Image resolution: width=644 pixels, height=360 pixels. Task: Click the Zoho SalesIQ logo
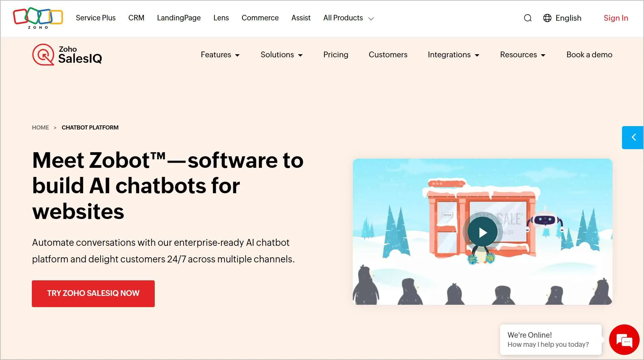[x=67, y=55]
